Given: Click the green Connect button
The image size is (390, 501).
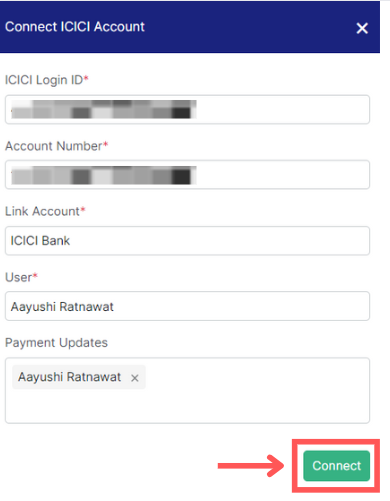Looking at the screenshot, I should tap(336, 466).
